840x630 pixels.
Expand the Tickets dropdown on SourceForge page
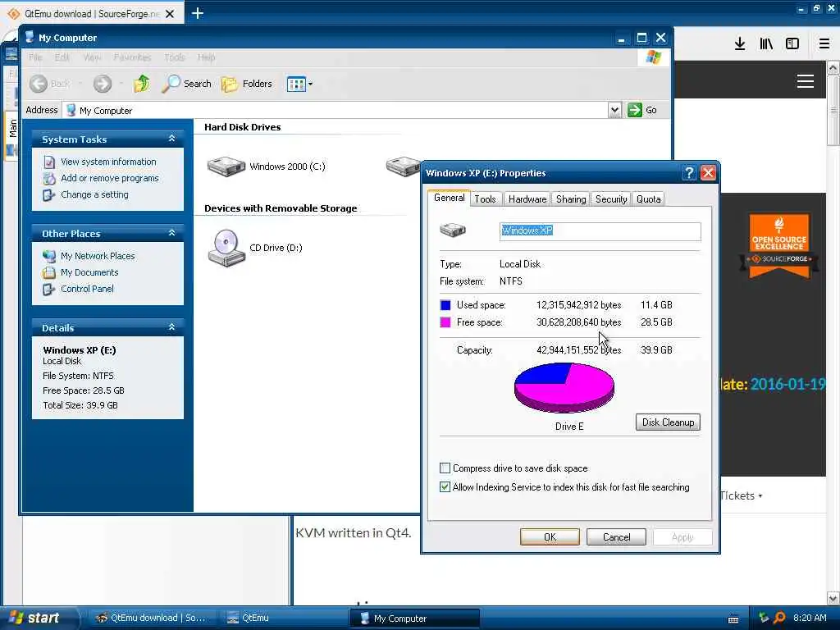point(741,495)
